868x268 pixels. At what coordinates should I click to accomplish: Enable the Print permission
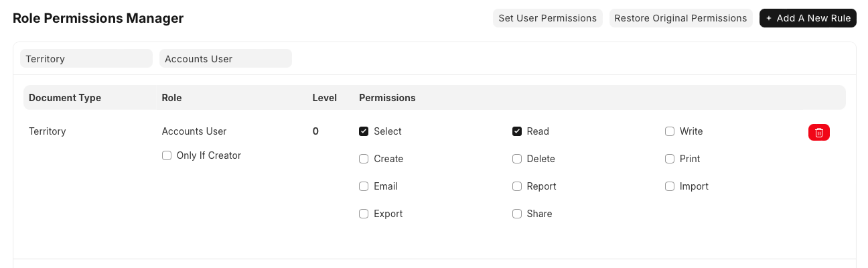[670, 159]
